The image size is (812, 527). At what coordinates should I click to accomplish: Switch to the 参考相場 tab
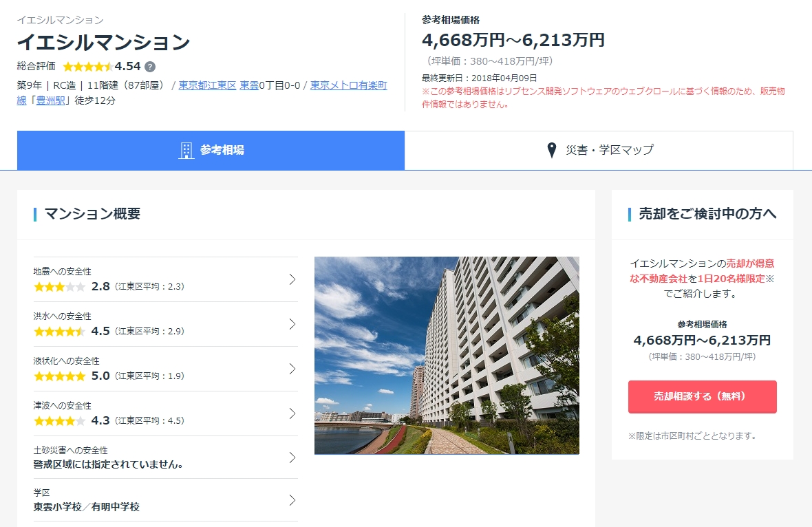coord(211,150)
